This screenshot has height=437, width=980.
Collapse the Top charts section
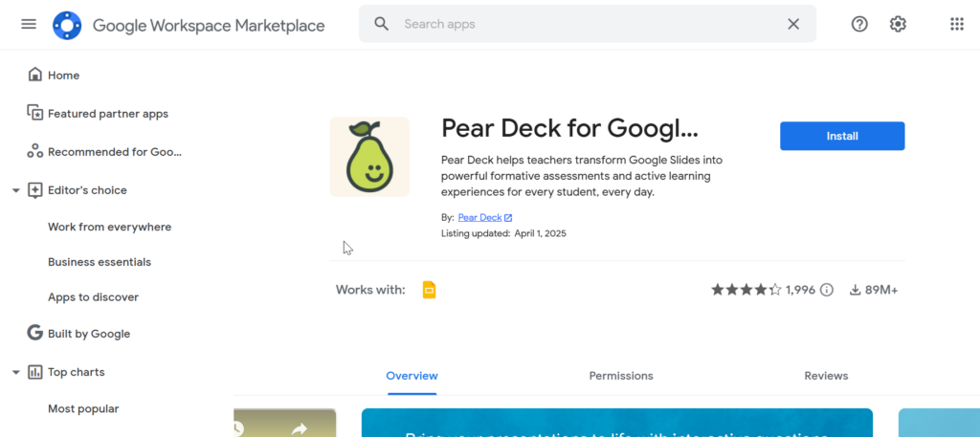pos(16,372)
